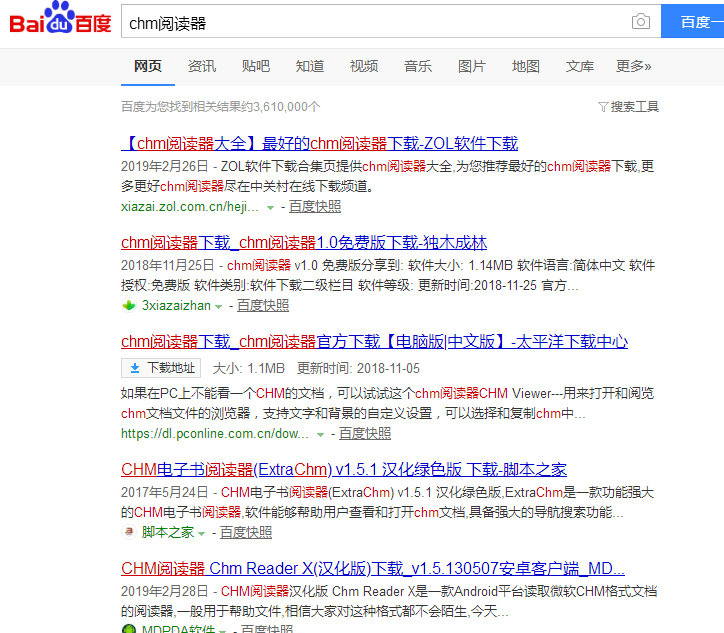The width and height of the screenshot is (724, 633).
Task: Click the MDPDA软件 site favicon
Action: 129,630
